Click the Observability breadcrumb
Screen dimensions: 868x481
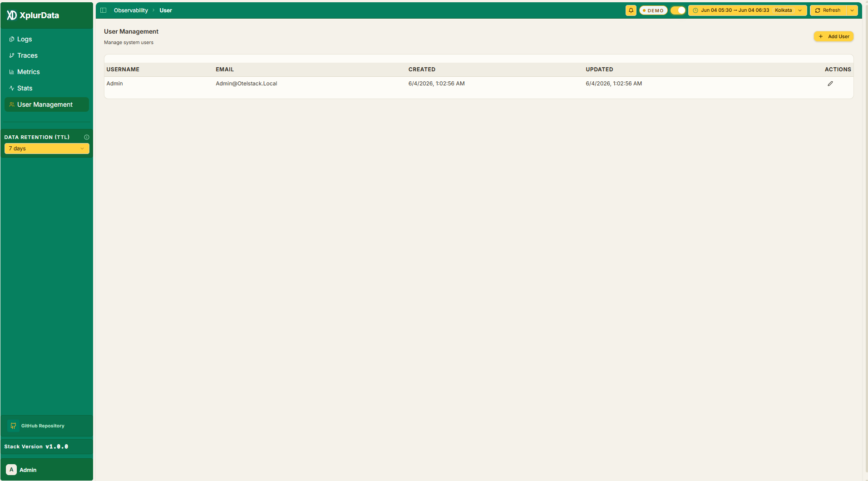(131, 10)
